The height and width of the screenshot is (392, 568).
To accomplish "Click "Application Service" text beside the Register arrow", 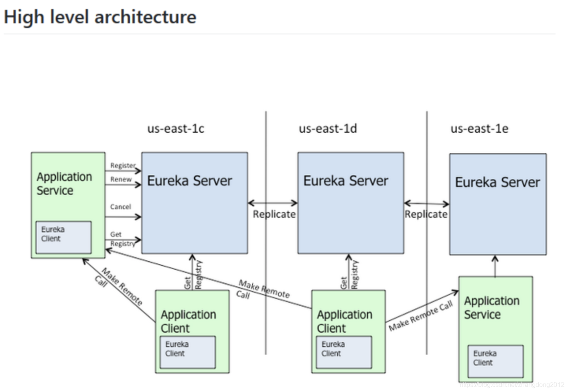I will point(64,184).
